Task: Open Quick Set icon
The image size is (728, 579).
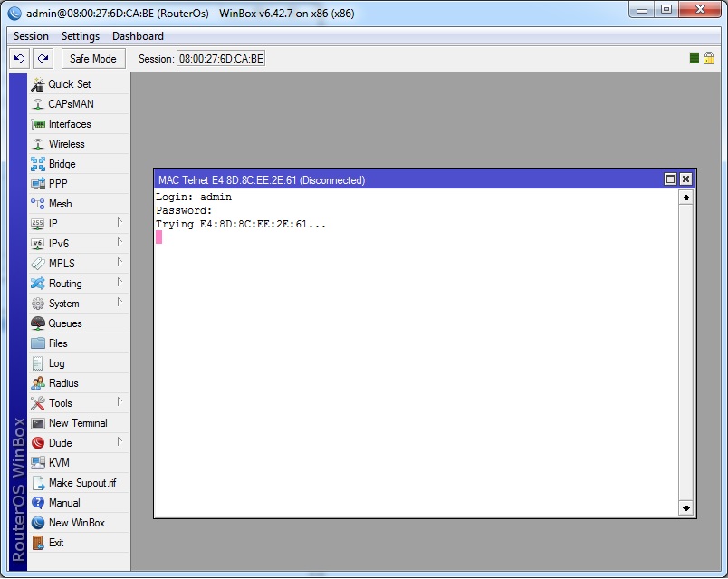Action: coord(38,84)
